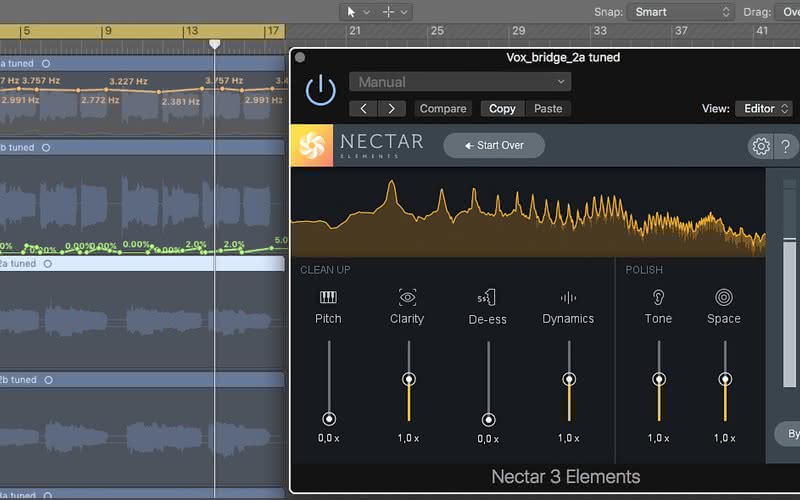Click the Bypass button at right edge
This screenshot has width=800, height=500.
(x=787, y=434)
